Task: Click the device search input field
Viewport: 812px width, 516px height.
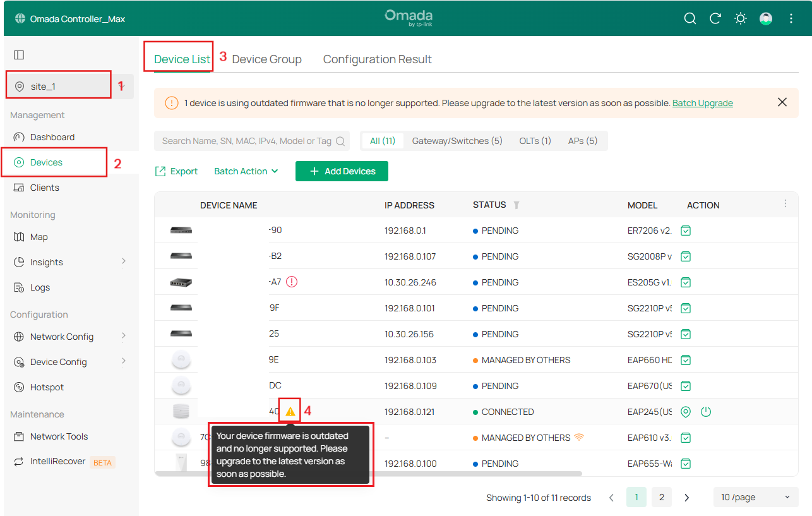Action: (x=246, y=141)
